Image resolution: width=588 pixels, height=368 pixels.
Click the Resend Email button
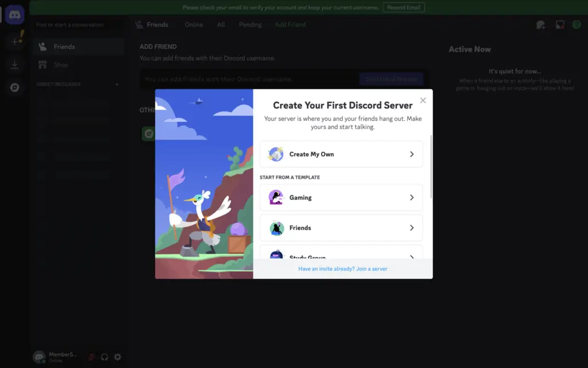[x=404, y=7]
